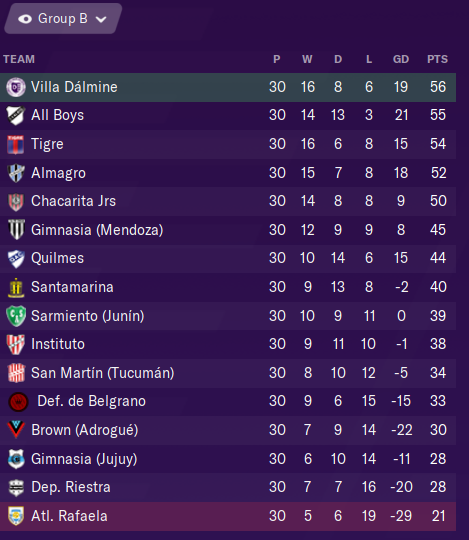Open the Group B dropdown
Screen dimensions: 469x540
tap(63, 19)
